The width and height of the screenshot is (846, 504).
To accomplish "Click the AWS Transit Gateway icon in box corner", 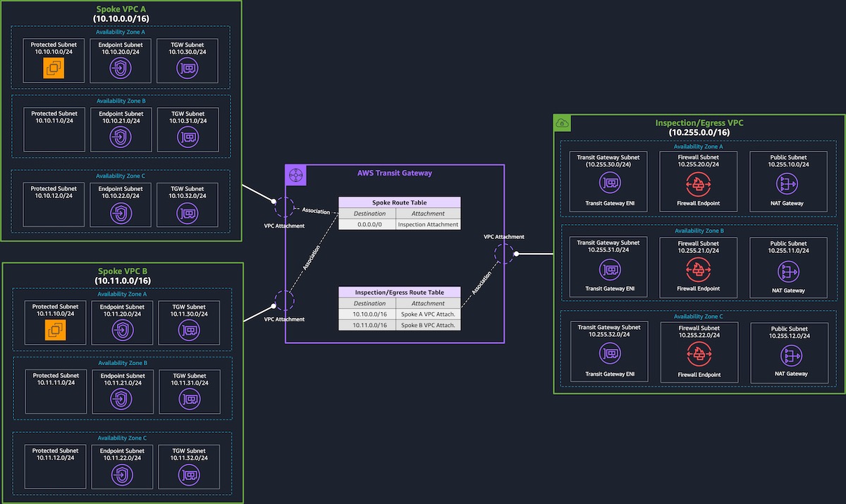I will 294,173.
